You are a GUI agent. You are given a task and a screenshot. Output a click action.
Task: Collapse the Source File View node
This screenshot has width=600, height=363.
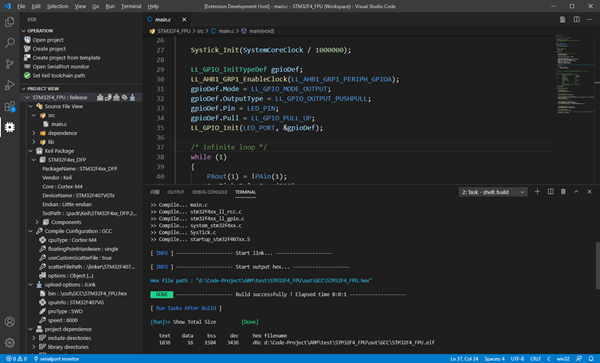coord(31,106)
